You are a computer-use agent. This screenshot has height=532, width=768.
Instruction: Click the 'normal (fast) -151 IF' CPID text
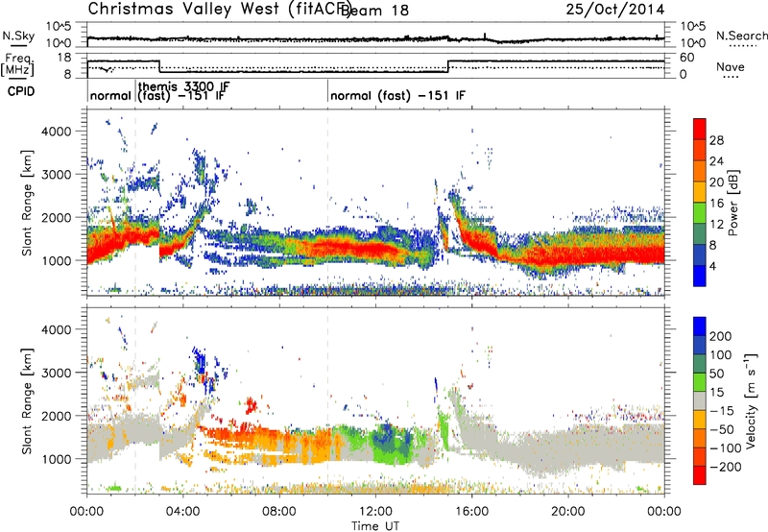tap(397, 95)
